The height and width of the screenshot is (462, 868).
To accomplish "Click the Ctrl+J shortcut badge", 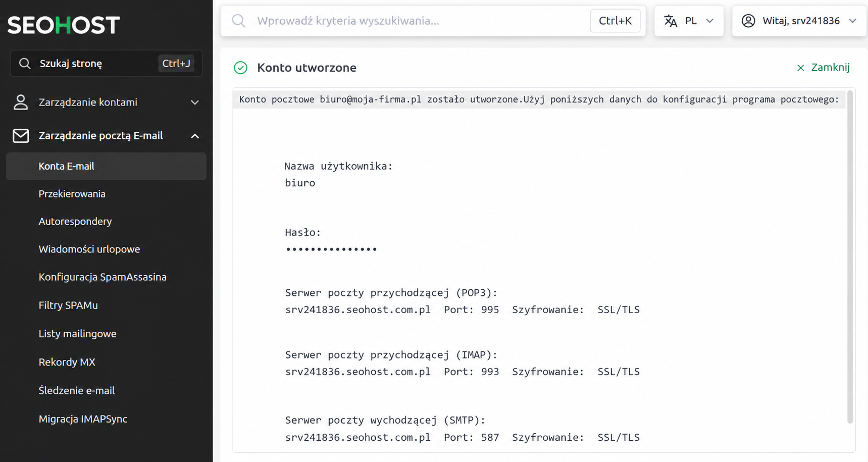I will point(176,64).
